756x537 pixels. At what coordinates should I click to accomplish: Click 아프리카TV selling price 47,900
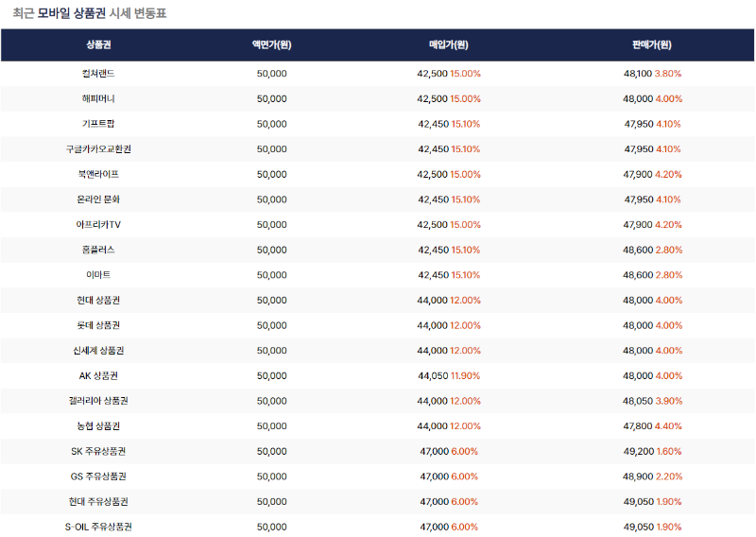click(637, 225)
